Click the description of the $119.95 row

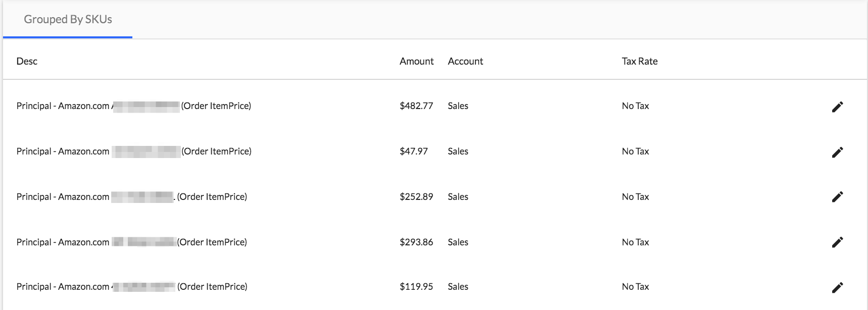click(x=132, y=287)
